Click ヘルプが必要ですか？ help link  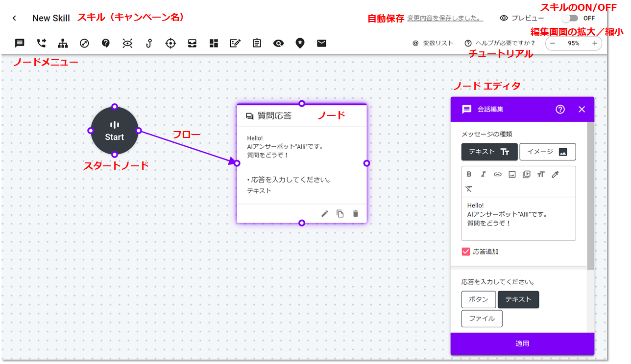tap(500, 43)
